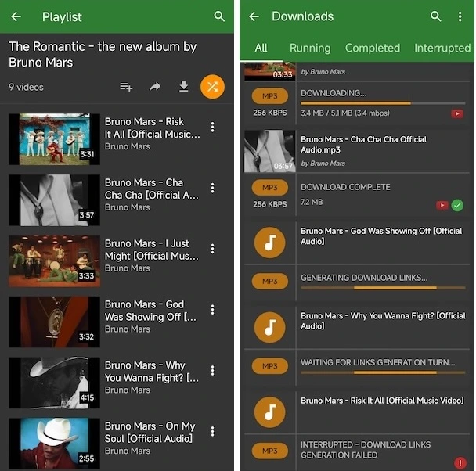Click green checkmark on completed download
This screenshot has height=471, width=476.
click(x=457, y=206)
